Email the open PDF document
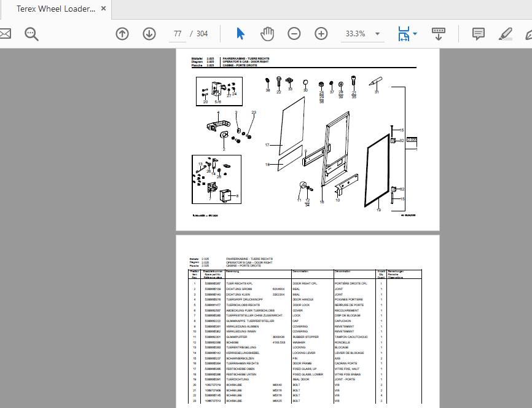Screen dimensions: 532x408 click(x=5, y=34)
